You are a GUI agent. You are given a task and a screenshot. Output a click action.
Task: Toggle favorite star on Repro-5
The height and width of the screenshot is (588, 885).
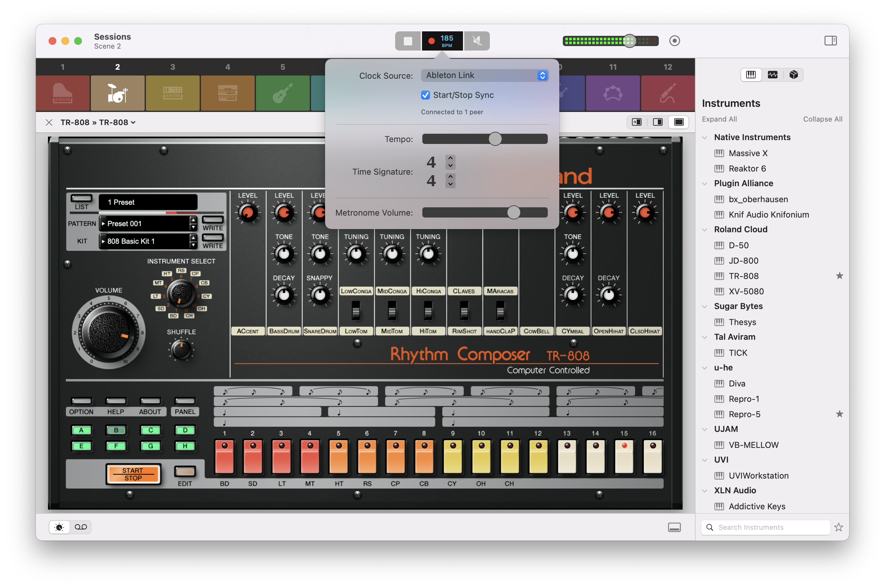pyautogui.click(x=839, y=414)
